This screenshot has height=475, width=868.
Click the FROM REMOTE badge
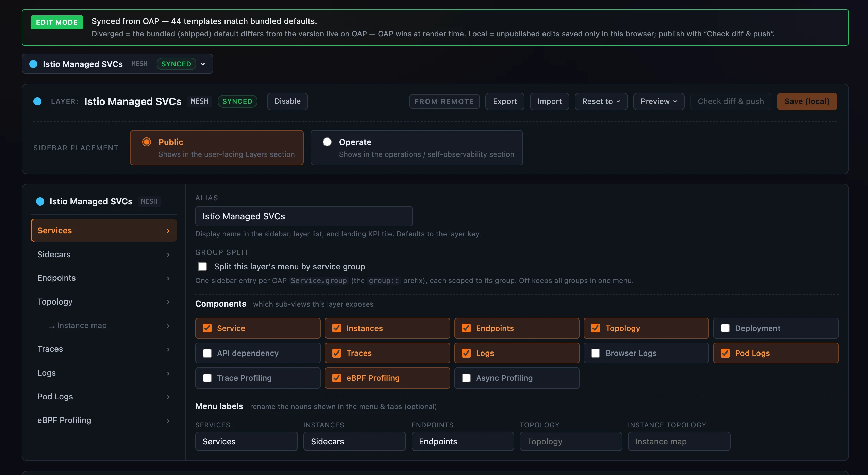[444, 101]
